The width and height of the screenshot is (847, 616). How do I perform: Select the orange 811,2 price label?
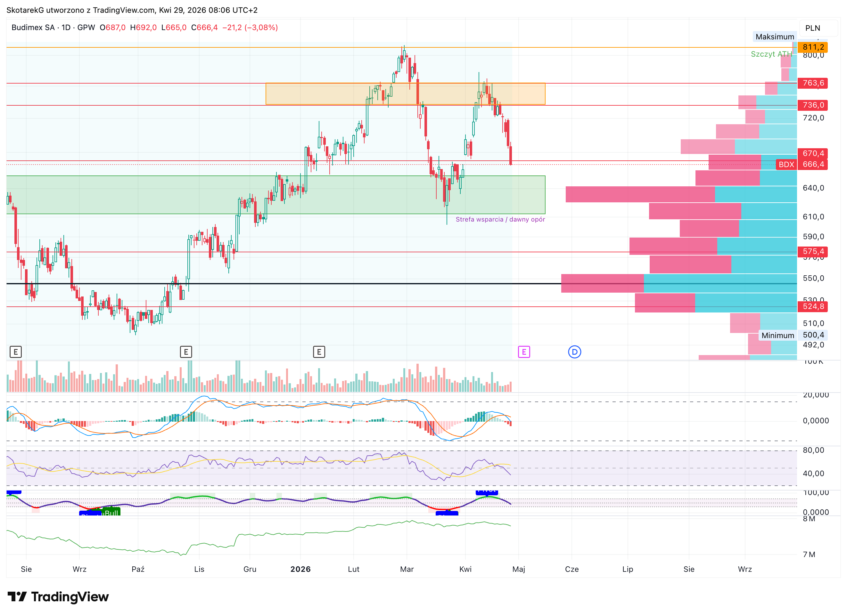pos(813,47)
